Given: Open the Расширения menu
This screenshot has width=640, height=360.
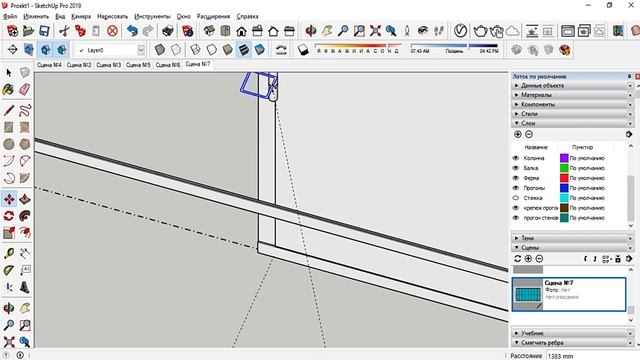Looking at the screenshot, I should click(213, 16).
